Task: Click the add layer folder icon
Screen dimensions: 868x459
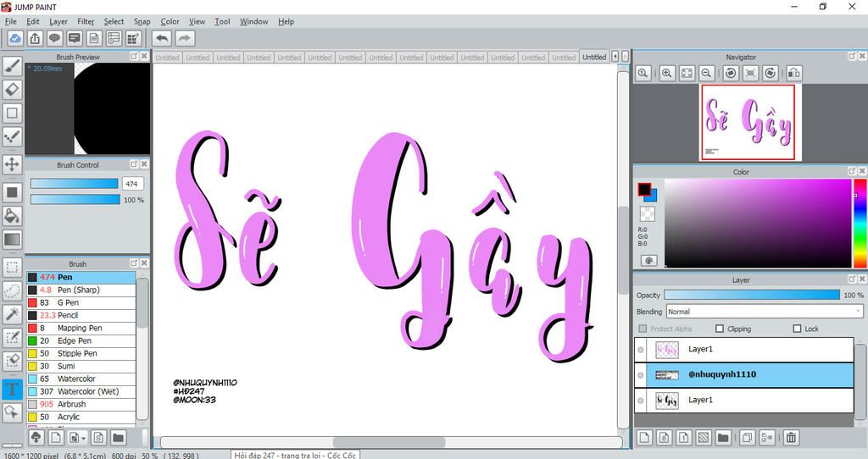Action: point(723,438)
